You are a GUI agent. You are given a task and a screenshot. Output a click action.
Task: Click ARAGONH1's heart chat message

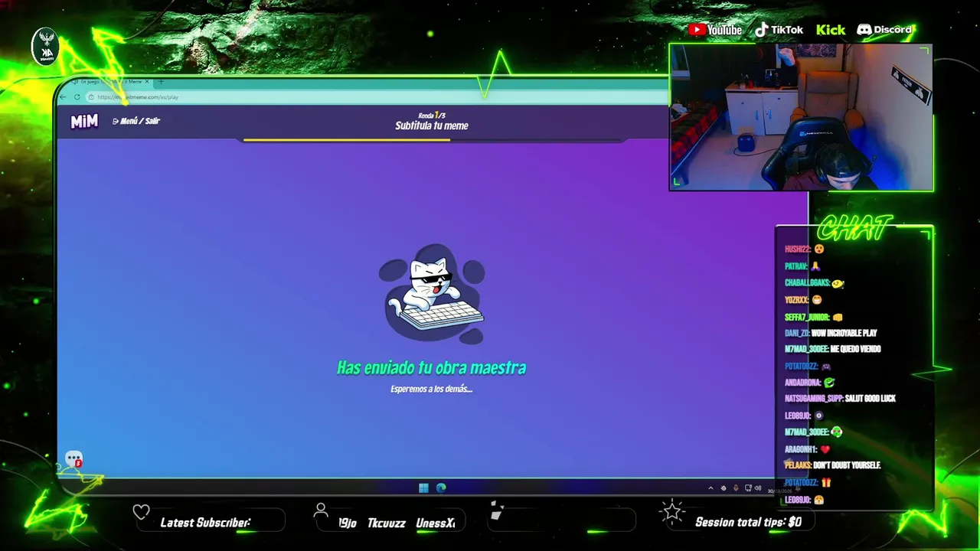coord(808,450)
